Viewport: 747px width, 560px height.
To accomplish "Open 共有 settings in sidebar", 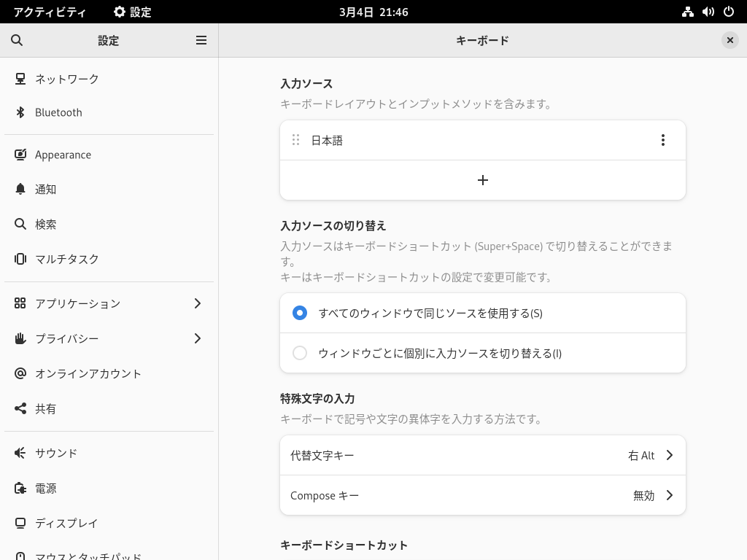I will pyautogui.click(x=109, y=408).
